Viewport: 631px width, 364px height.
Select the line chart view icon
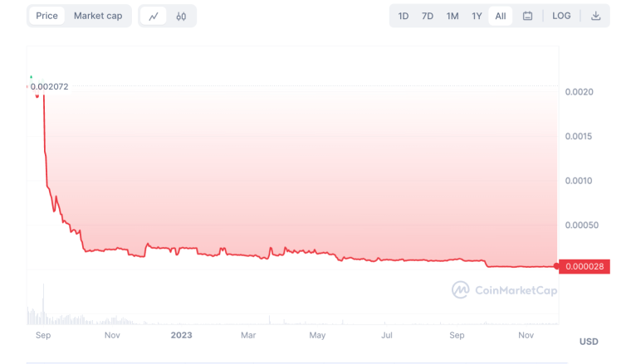(x=154, y=16)
